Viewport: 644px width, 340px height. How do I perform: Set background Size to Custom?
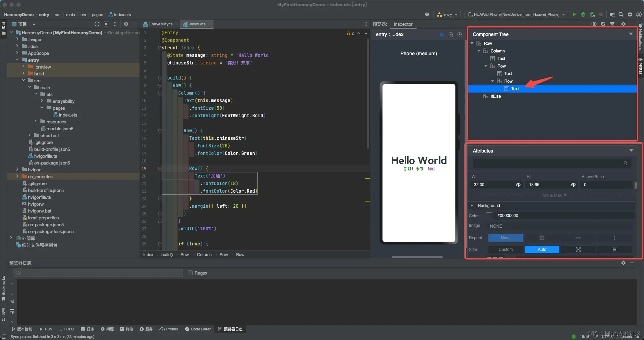[506, 250]
